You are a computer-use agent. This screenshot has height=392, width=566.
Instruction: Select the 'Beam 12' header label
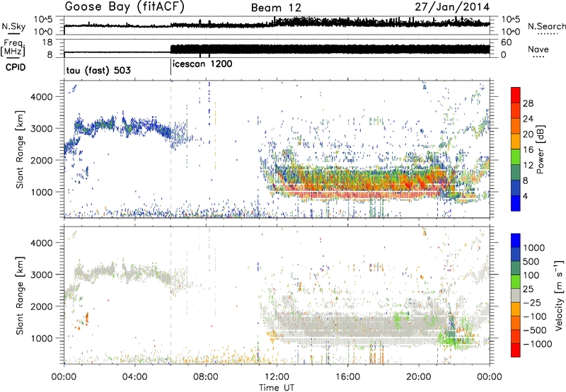click(276, 8)
